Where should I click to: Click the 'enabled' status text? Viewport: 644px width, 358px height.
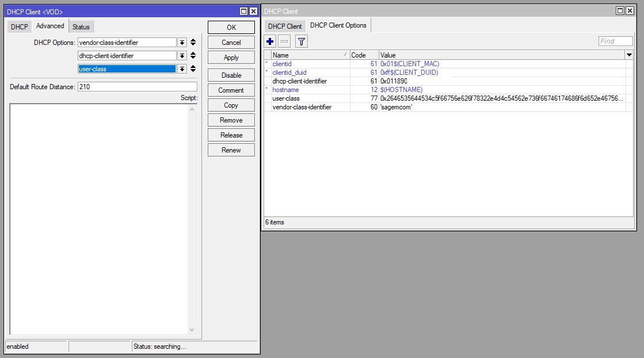pos(18,346)
